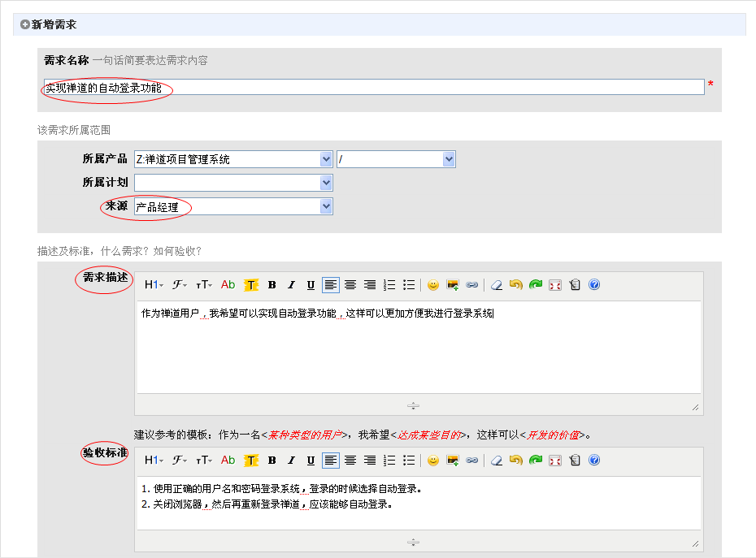Click 需求名称 input field
Screen dimensions: 756x558
(374, 87)
